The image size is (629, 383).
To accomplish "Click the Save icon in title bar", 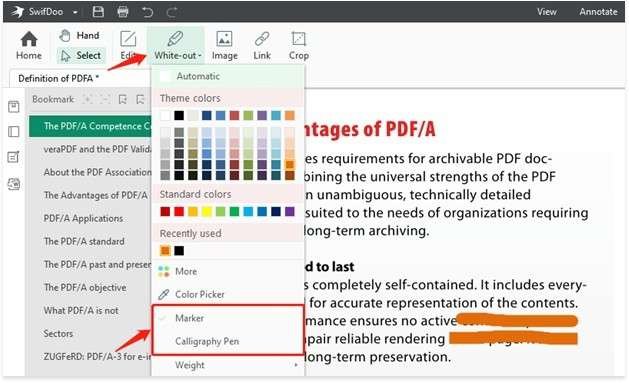I will pyautogui.click(x=98, y=12).
